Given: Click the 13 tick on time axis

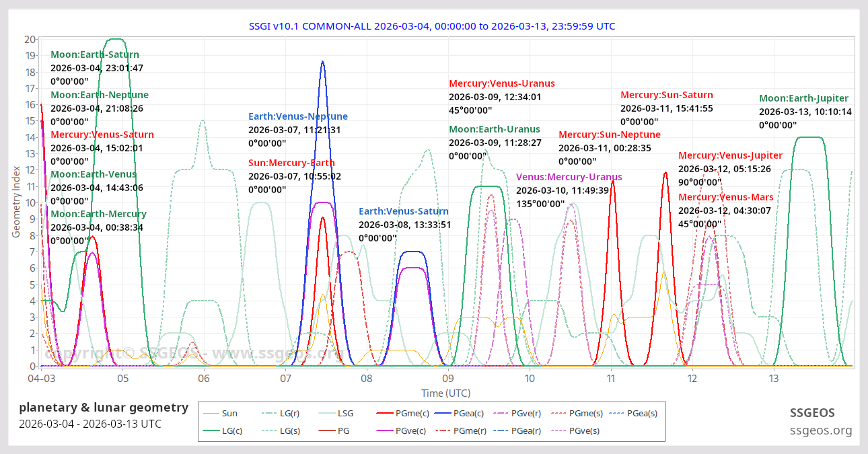Looking at the screenshot, I should coord(774,379).
